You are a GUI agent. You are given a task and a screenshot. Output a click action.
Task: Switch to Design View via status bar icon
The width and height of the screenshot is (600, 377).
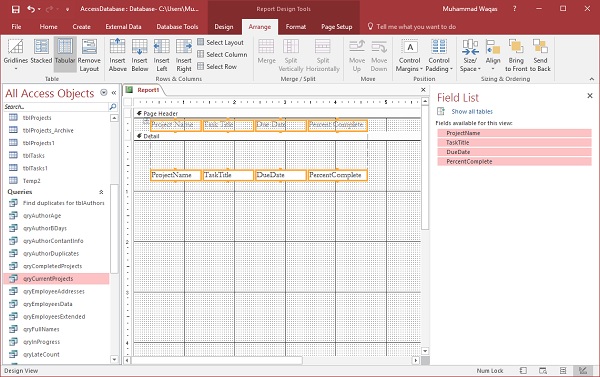[583, 370]
